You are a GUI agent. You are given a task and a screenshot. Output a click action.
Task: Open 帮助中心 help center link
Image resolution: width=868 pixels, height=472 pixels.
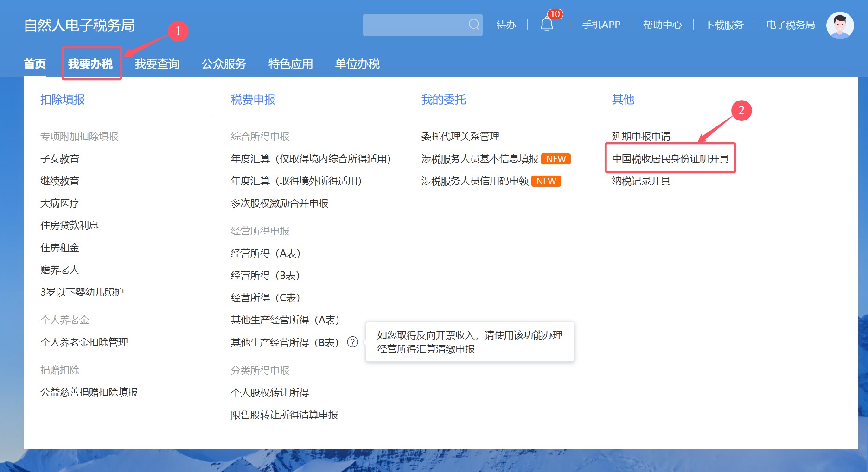tap(662, 25)
